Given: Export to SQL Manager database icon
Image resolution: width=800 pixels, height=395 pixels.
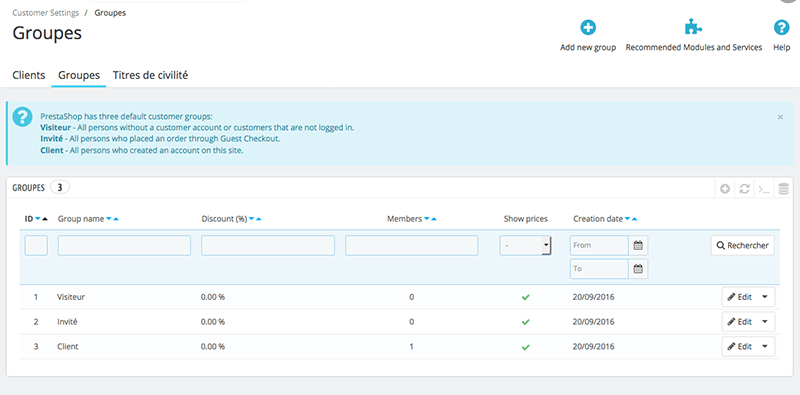Looking at the screenshot, I should click(x=784, y=189).
